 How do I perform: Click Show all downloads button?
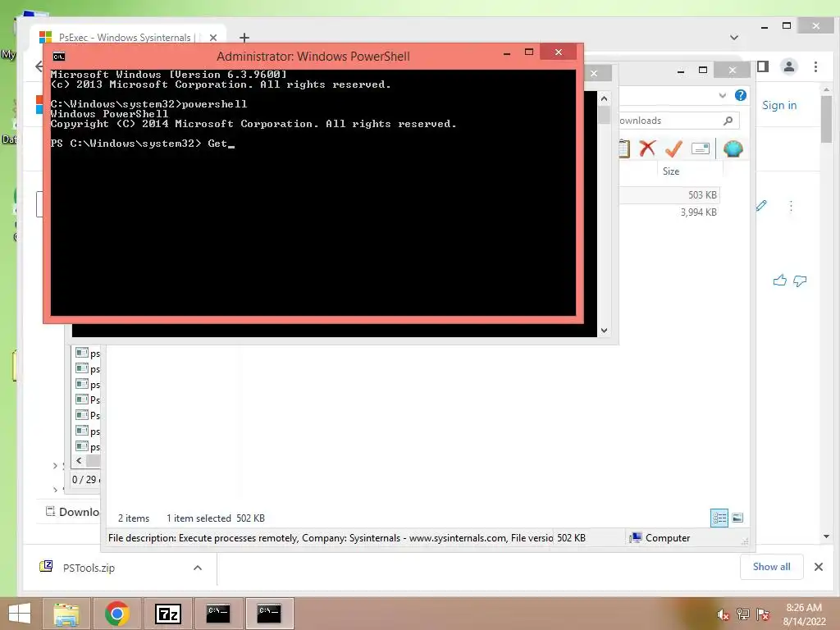771,567
